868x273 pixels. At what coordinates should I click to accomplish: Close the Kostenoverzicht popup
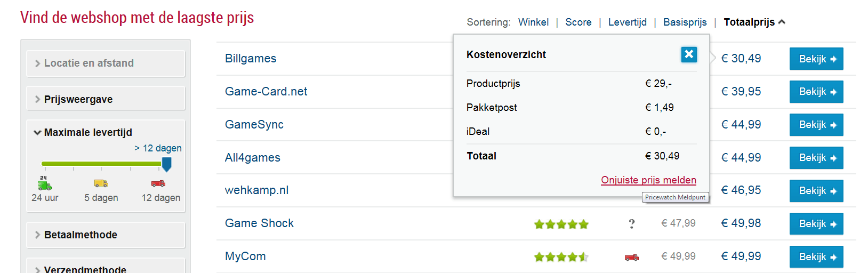tap(689, 54)
